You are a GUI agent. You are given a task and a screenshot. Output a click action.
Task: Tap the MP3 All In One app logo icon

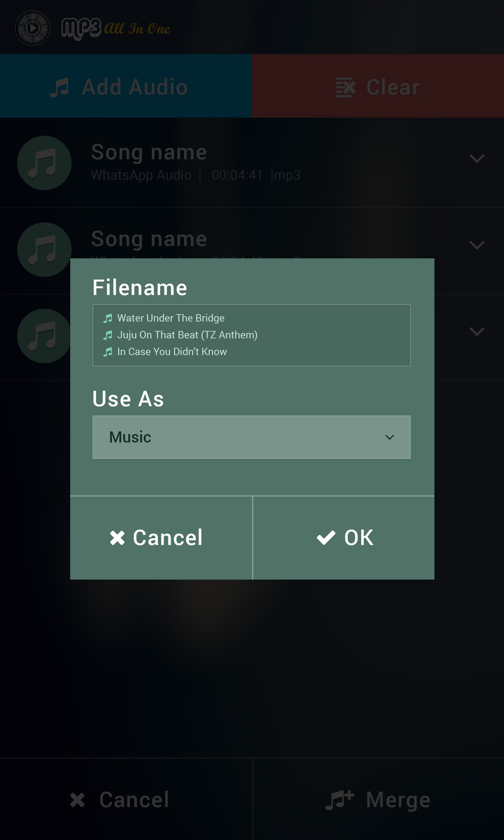(x=33, y=28)
